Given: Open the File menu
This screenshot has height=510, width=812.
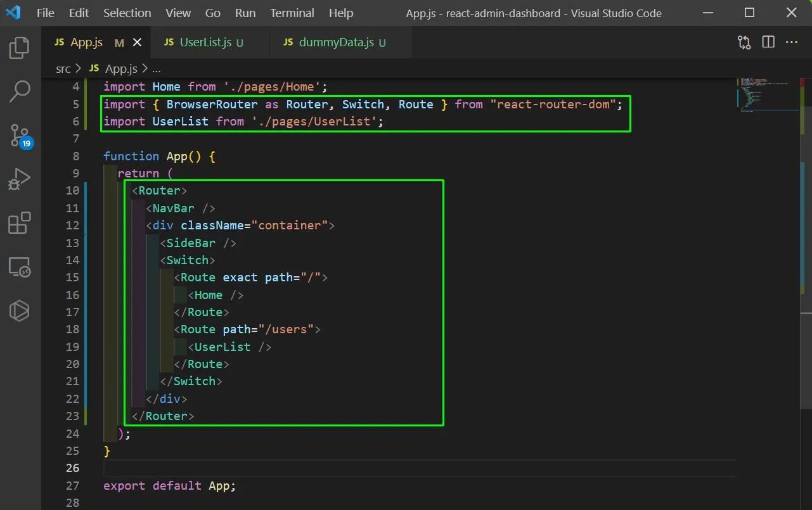Looking at the screenshot, I should (46, 13).
